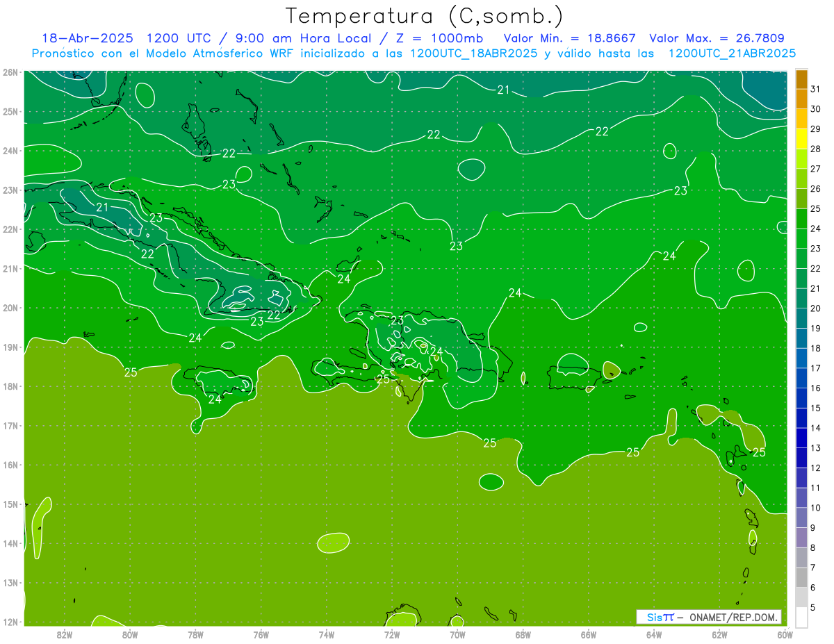Click the yellow swatch between 28 and 29
The height and width of the screenshot is (644, 834).
[801, 139]
